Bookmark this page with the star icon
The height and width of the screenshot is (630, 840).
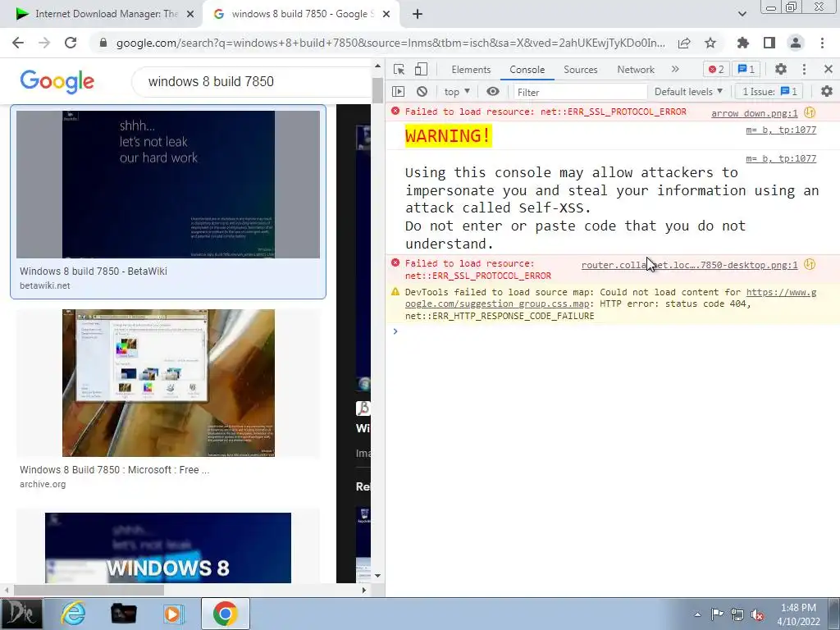point(710,43)
